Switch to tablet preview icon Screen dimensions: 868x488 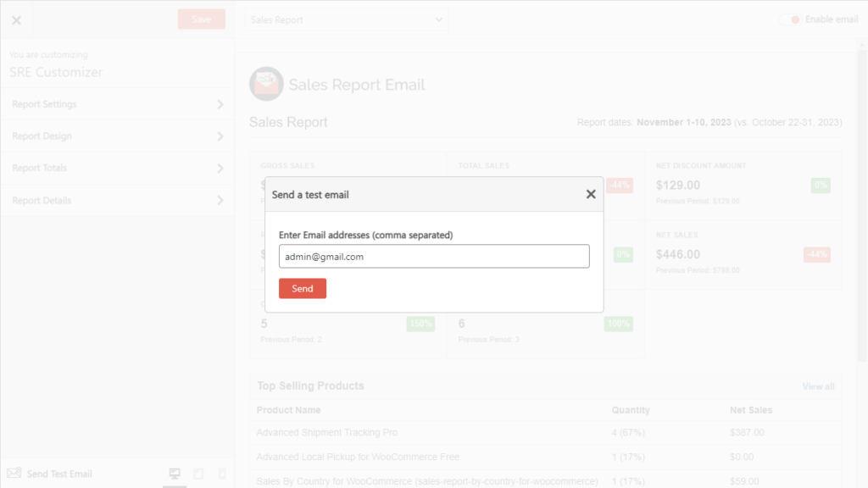tap(198, 474)
